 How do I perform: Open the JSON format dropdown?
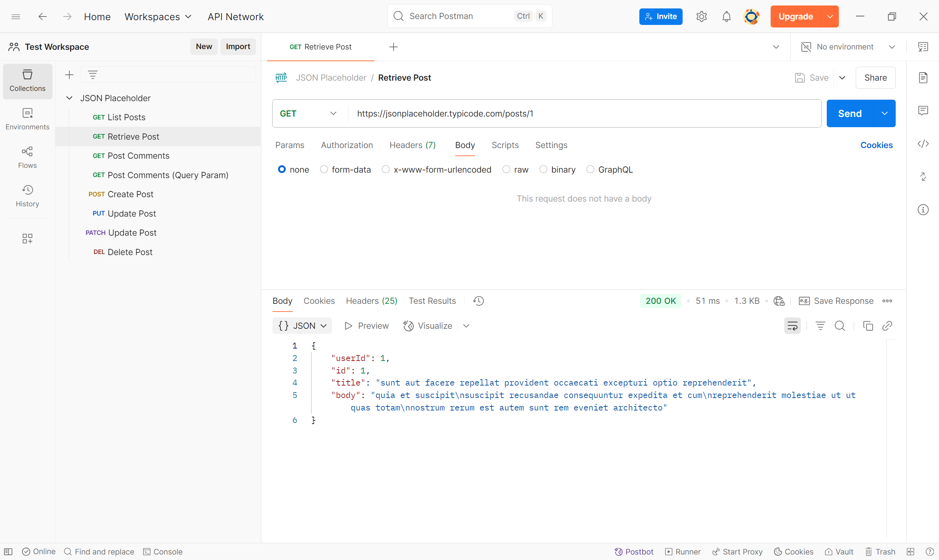point(302,326)
